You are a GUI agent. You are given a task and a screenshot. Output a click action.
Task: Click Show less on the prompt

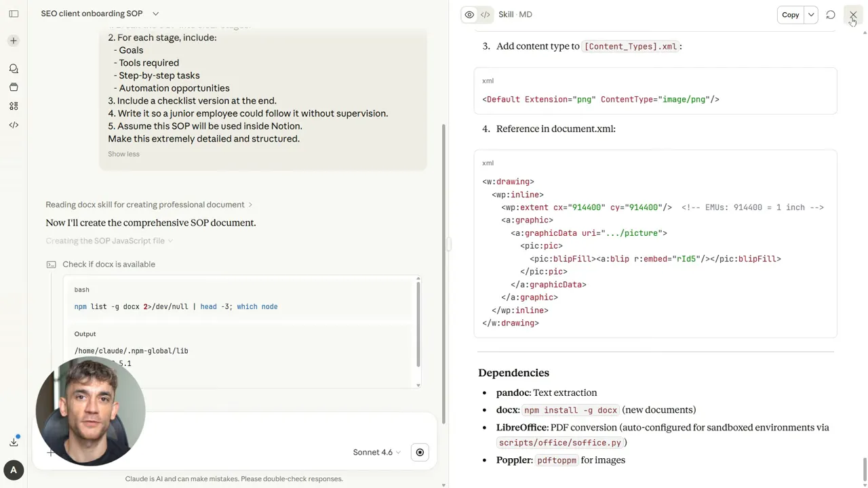pyautogui.click(x=123, y=154)
